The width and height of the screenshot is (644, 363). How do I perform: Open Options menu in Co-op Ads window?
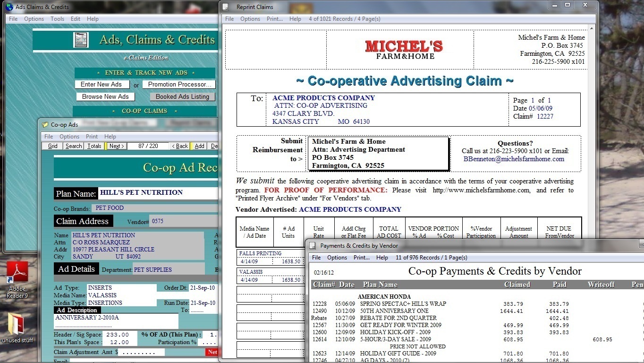tap(69, 137)
